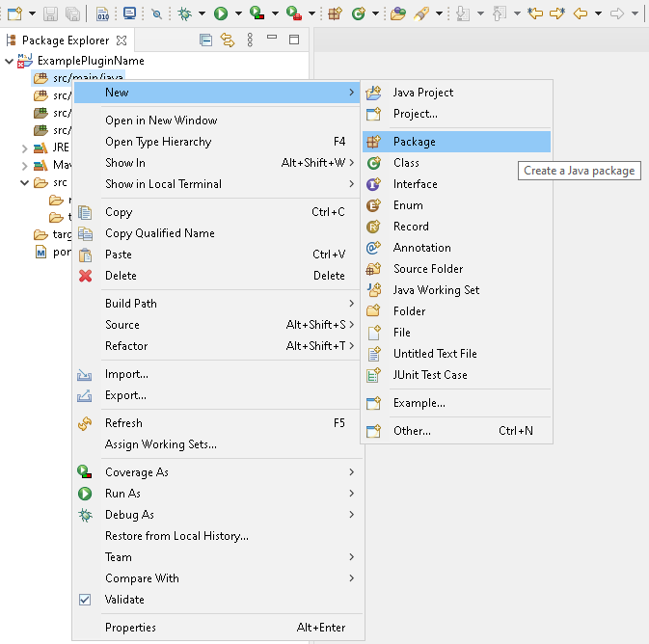Click the Open Type toolbar icon
Screen dimensions: 649x644
point(397,13)
